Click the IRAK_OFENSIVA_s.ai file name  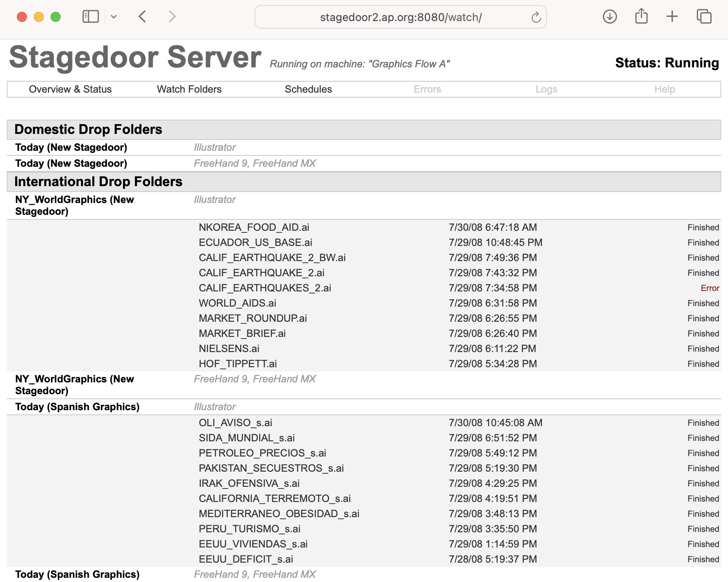249,483
